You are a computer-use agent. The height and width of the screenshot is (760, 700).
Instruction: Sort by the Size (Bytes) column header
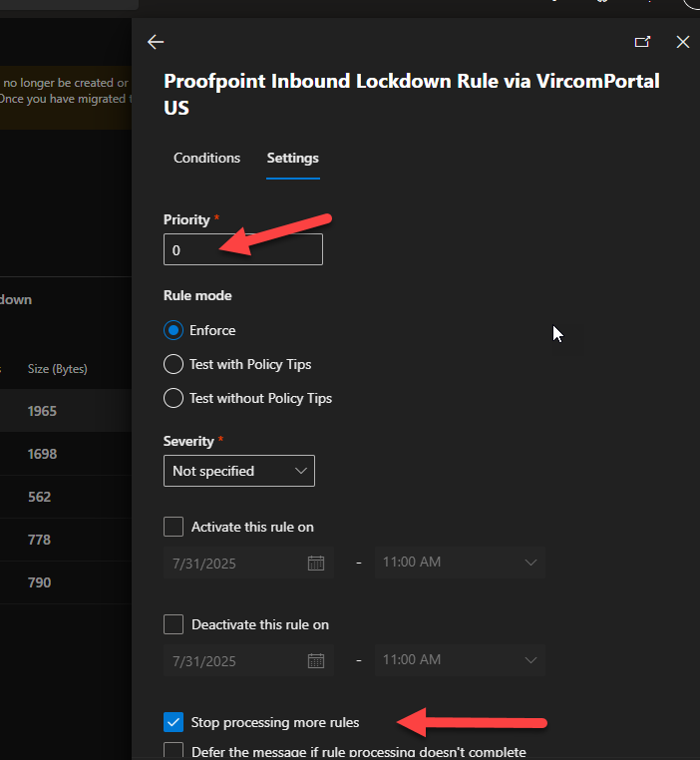(57, 369)
